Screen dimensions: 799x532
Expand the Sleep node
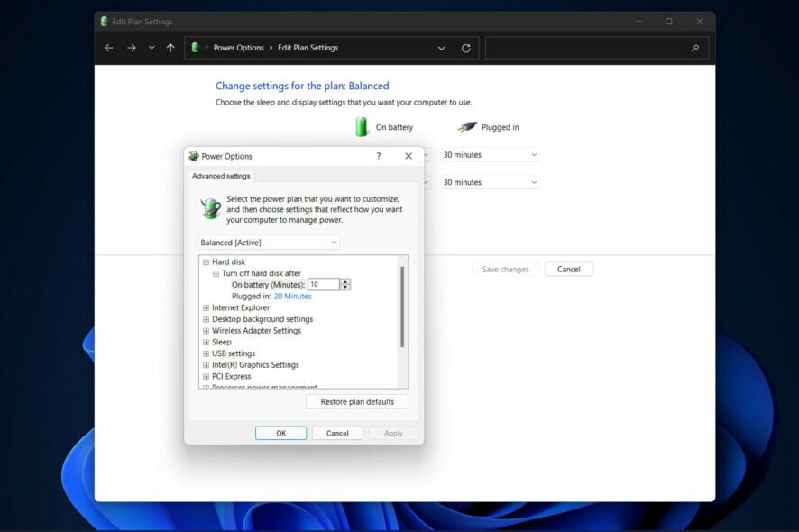(x=206, y=343)
